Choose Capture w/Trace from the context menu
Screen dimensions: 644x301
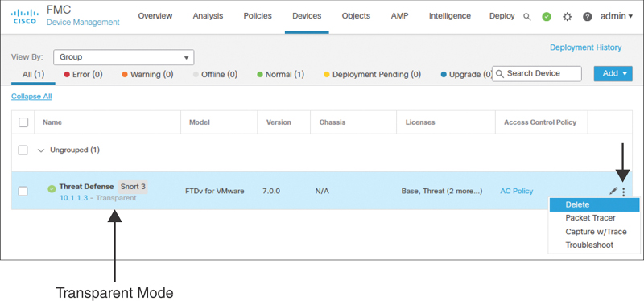(594, 232)
